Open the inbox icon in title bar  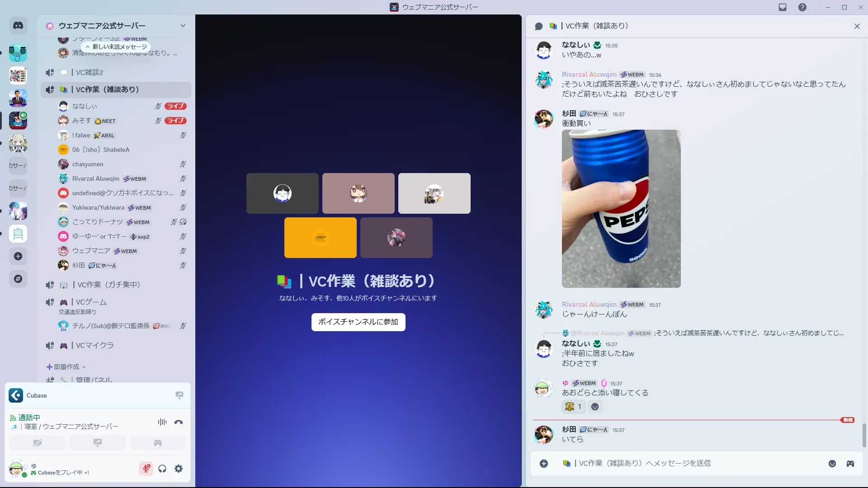tap(783, 7)
